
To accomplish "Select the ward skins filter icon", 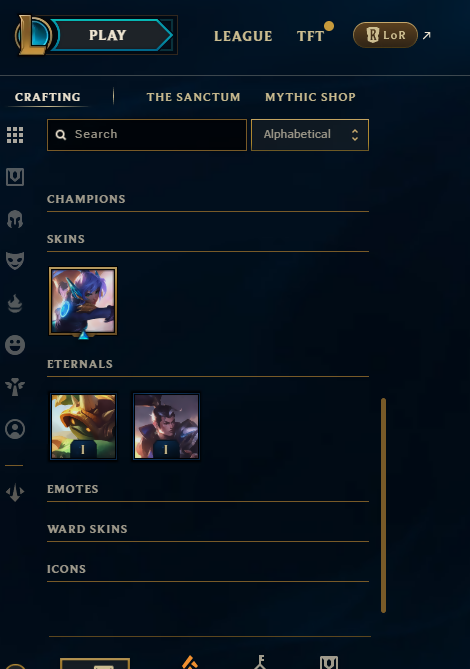I will (x=15, y=387).
